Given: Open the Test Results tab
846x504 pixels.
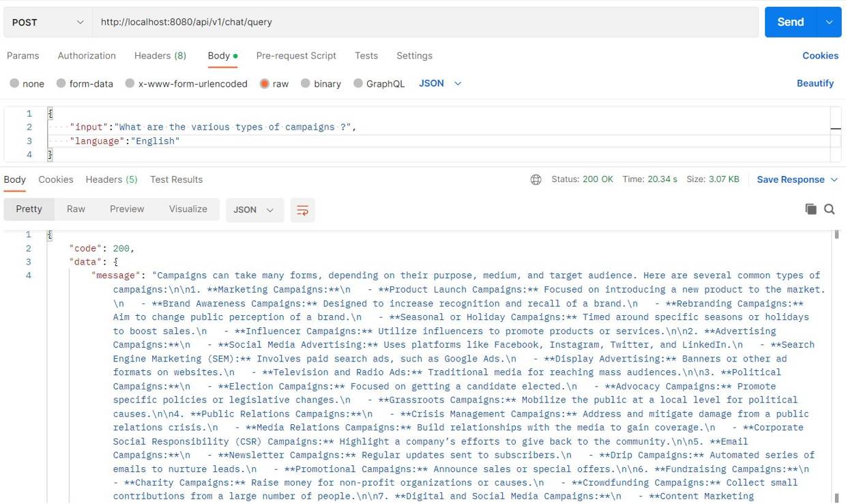Looking at the screenshot, I should pos(176,179).
